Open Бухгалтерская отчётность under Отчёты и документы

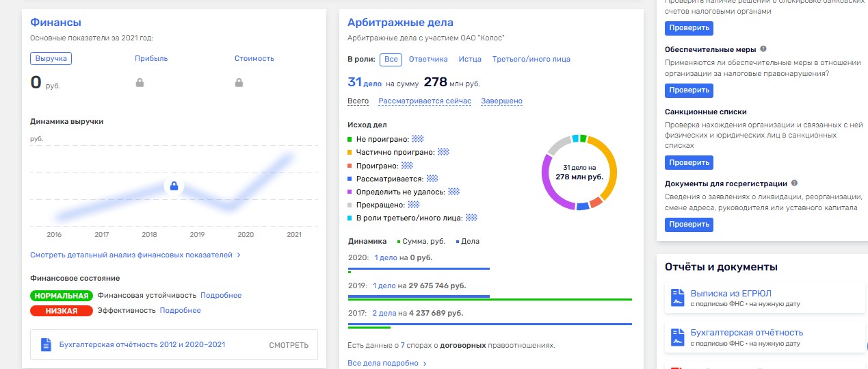[746, 333]
